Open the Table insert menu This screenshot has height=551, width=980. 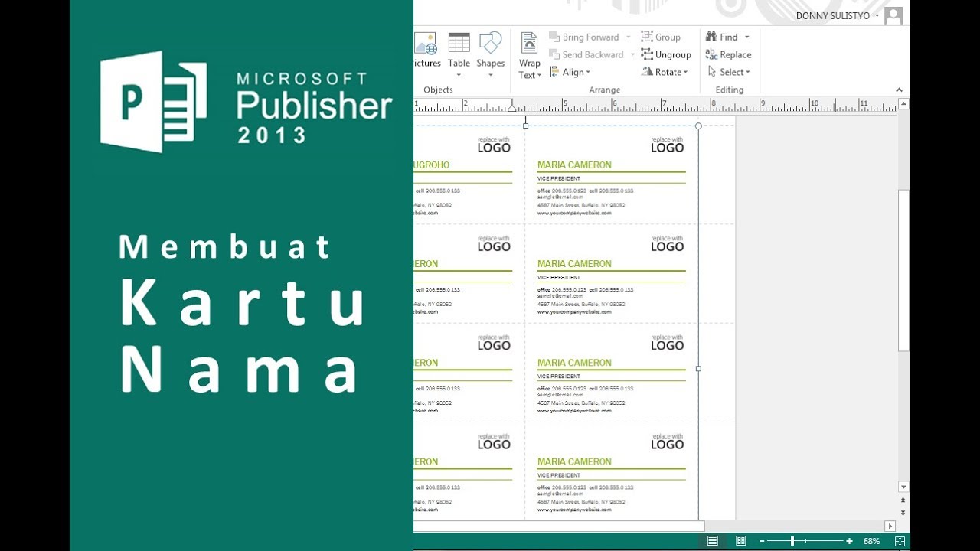(459, 54)
